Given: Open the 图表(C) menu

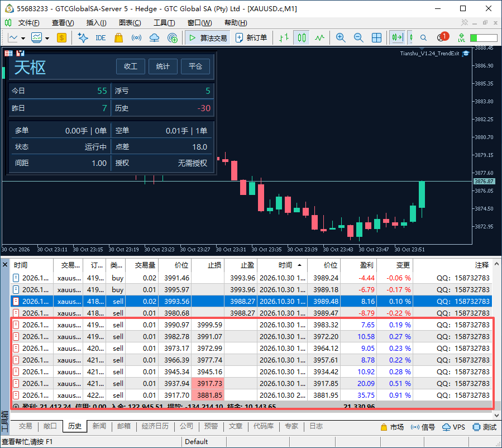Looking at the screenshot, I should click(x=130, y=23).
